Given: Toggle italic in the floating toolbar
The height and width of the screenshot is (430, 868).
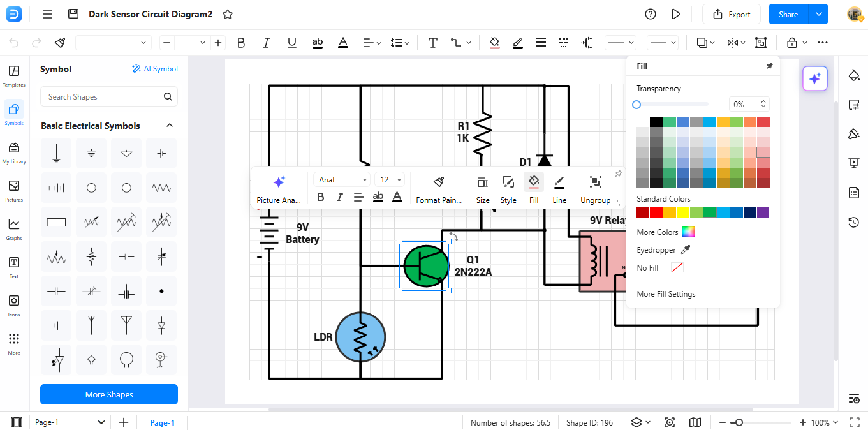Looking at the screenshot, I should pos(340,196).
